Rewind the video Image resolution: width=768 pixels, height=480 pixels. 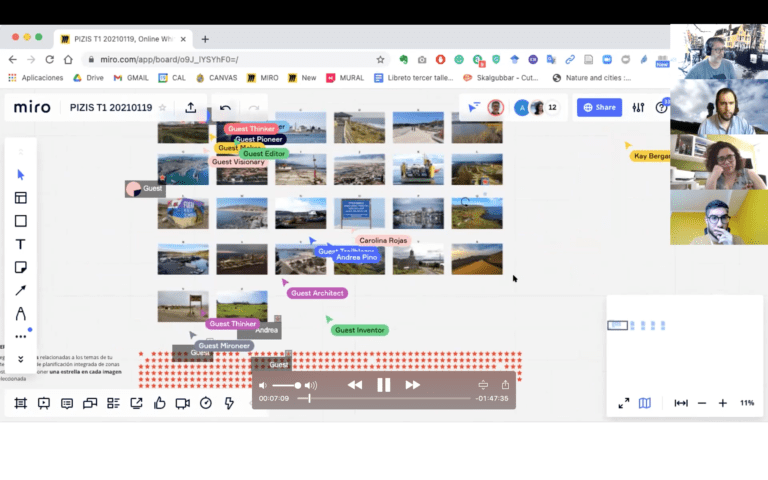(x=355, y=385)
